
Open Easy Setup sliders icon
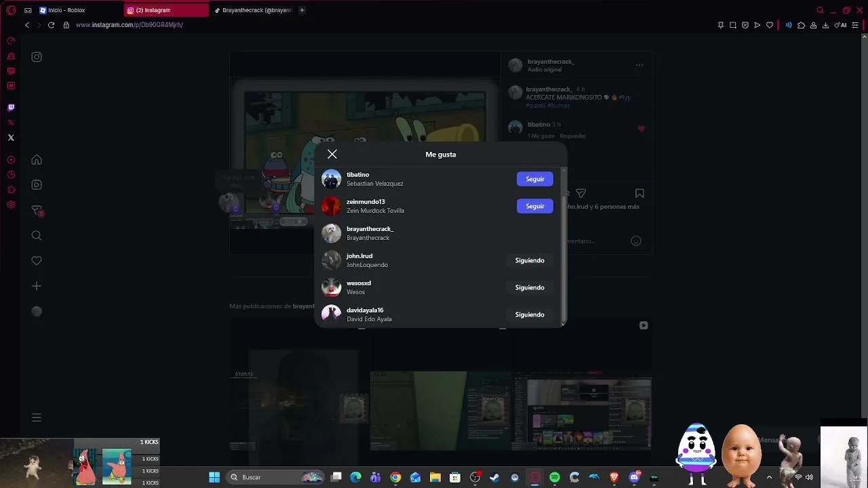coord(855,25)
